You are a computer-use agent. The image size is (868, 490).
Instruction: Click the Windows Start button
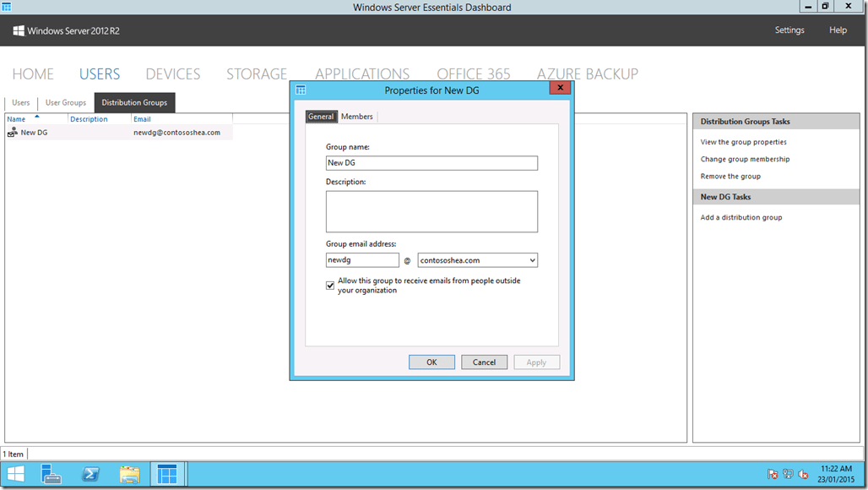(15, 474)
